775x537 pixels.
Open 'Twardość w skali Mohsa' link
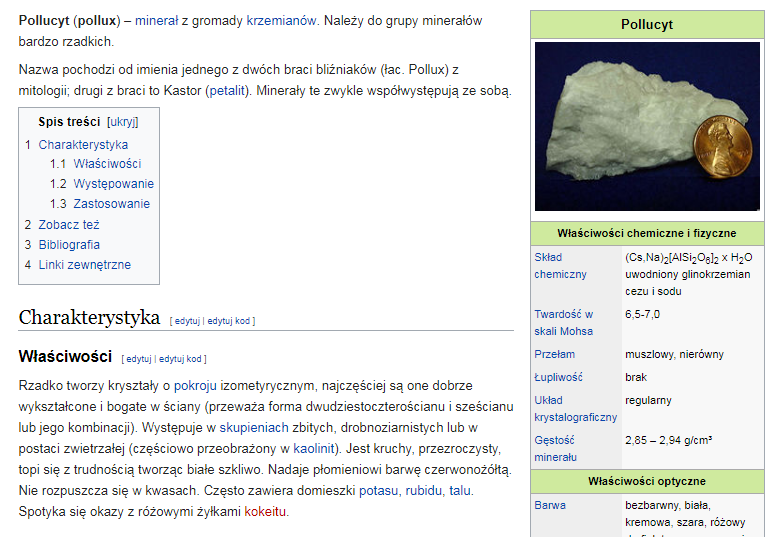tap(563, 323)
